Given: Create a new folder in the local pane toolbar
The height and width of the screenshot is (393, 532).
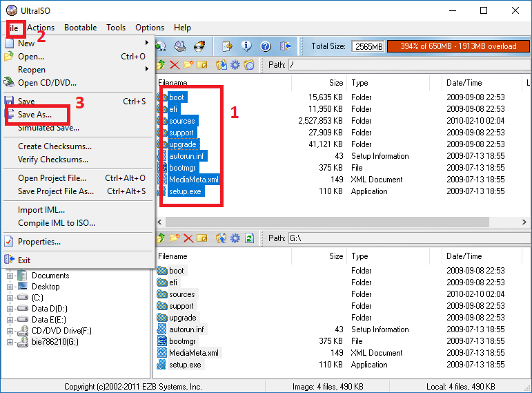Looking at the screenshot, I should click(x=175, y=238).
